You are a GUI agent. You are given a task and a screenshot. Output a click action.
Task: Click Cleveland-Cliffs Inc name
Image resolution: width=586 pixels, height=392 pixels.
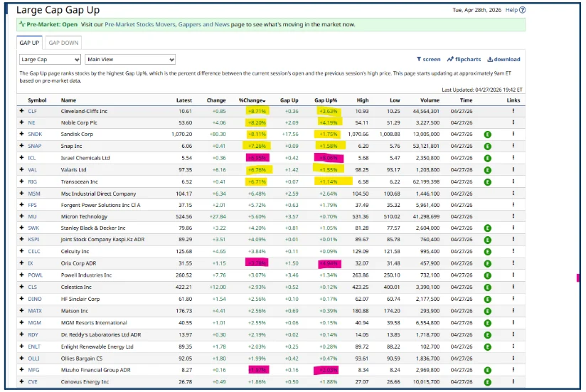[84, 111]
